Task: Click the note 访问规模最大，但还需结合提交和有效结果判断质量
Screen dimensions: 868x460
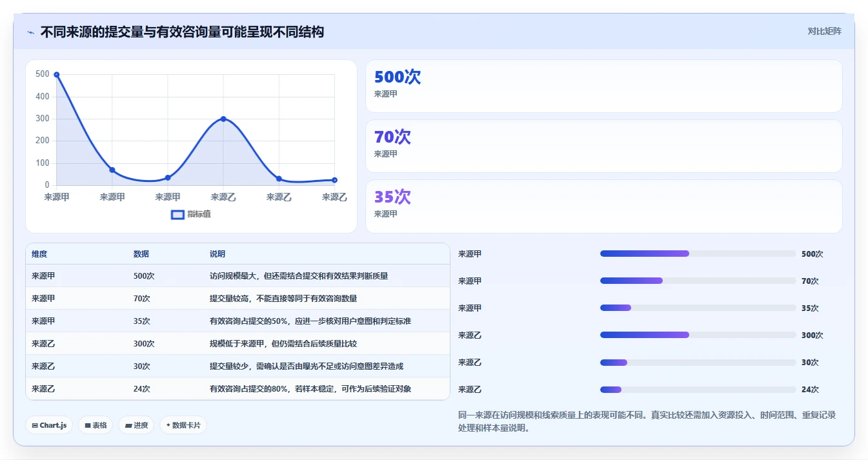Action: tap(299, 276)
